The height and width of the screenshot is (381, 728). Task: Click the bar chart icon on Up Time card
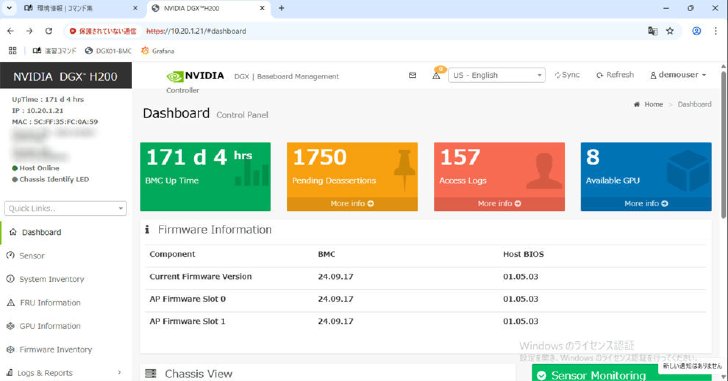(252, 172)
